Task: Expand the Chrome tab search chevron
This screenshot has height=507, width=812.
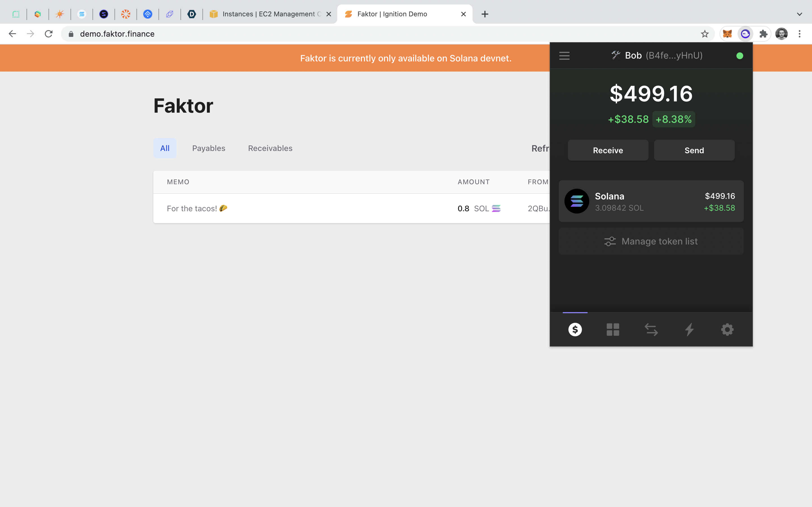Action: click(x=799, y=14)
